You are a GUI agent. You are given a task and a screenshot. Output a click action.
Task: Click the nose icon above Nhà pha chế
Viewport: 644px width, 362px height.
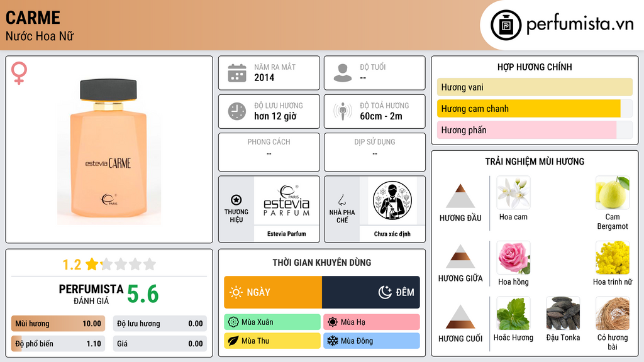coord(341,200)
